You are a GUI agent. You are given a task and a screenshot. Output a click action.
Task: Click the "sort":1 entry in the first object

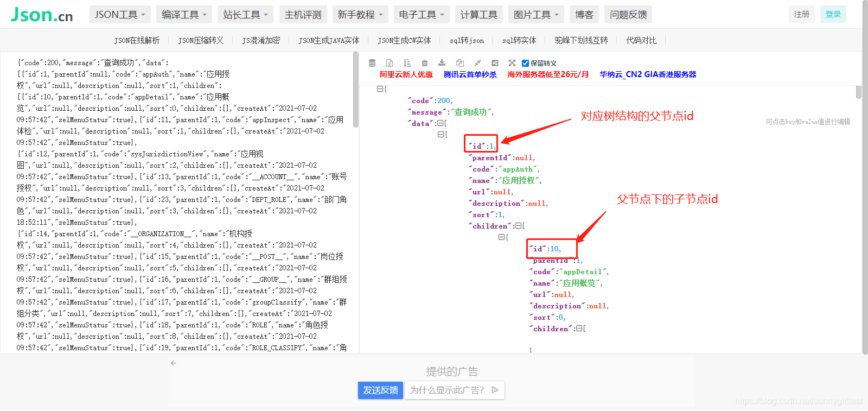click(487, 214)
